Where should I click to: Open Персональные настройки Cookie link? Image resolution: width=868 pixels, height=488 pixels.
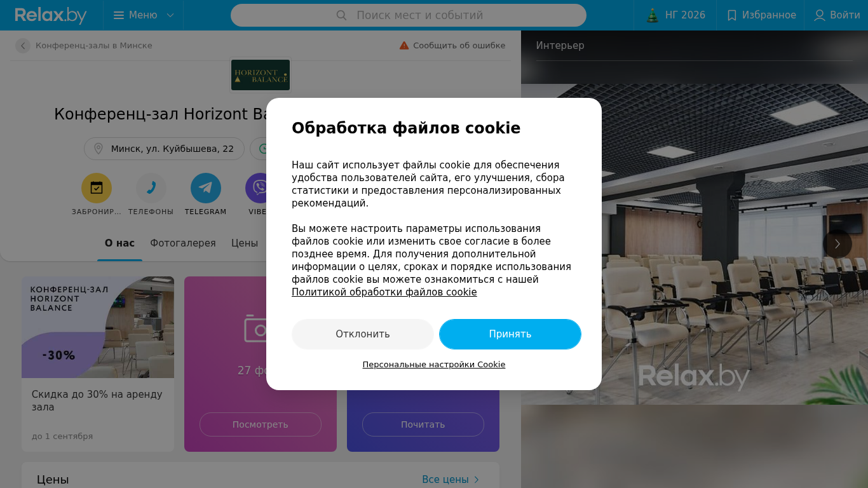[434, 365]
